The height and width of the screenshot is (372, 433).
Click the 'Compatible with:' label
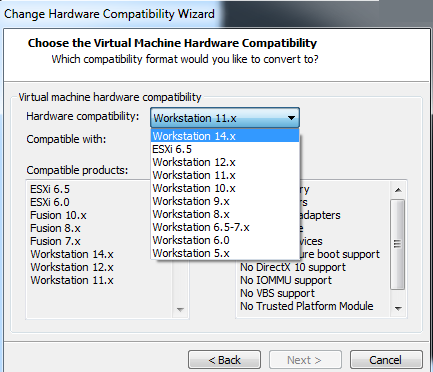(66, 139)
